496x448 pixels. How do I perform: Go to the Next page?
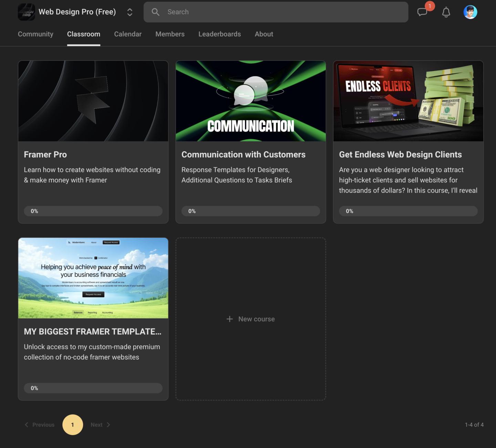pos(100,425)
